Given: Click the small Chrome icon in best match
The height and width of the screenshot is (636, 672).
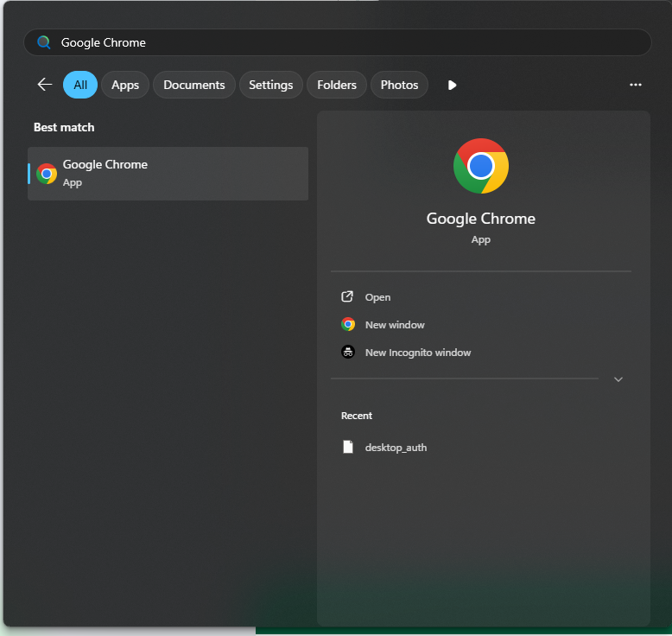Looking at the screenshot, I should (47, 174).
